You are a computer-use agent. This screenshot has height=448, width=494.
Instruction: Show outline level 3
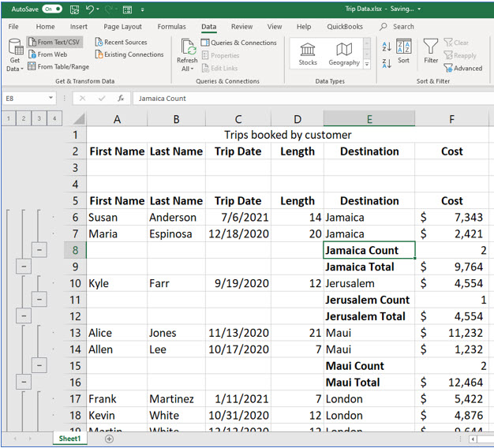coord(39,118)
